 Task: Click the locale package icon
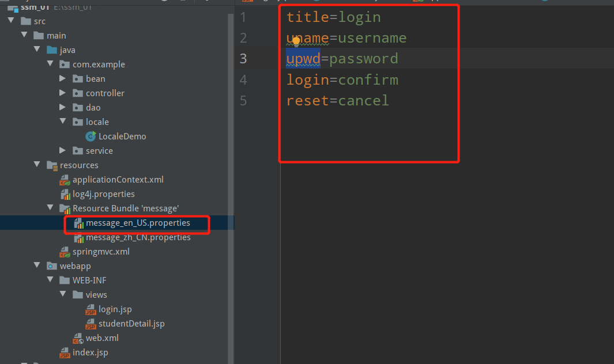click(x=78, y=122)
